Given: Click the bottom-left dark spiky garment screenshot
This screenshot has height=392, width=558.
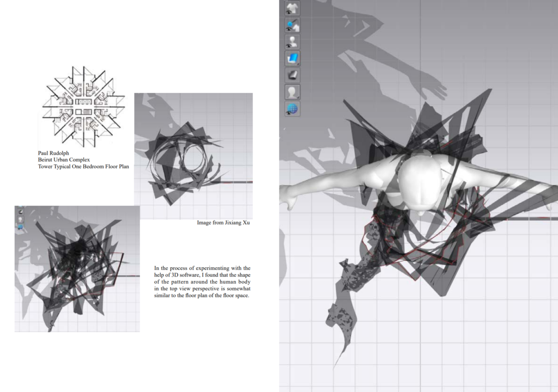Looking at the screenshot, I should 77,268.
